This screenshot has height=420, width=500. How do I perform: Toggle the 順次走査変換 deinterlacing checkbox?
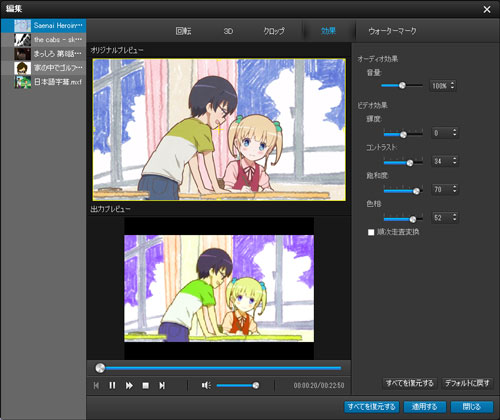371,232
